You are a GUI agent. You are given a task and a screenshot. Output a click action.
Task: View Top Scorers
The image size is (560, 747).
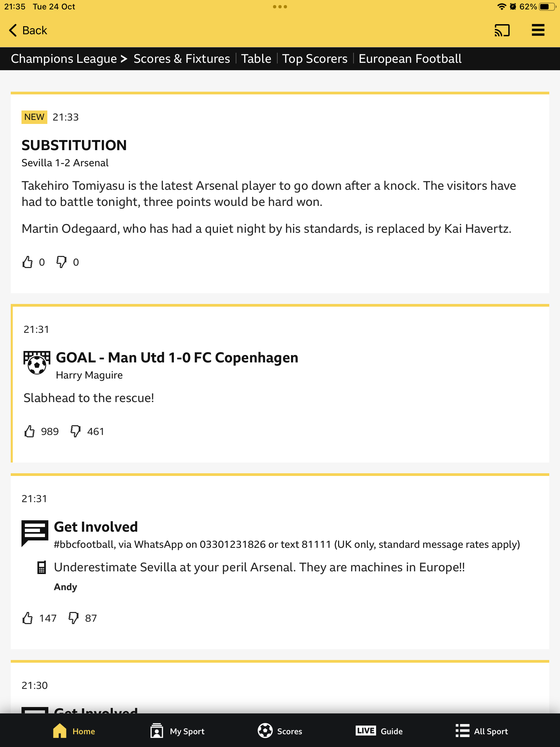tap(315, 59)
